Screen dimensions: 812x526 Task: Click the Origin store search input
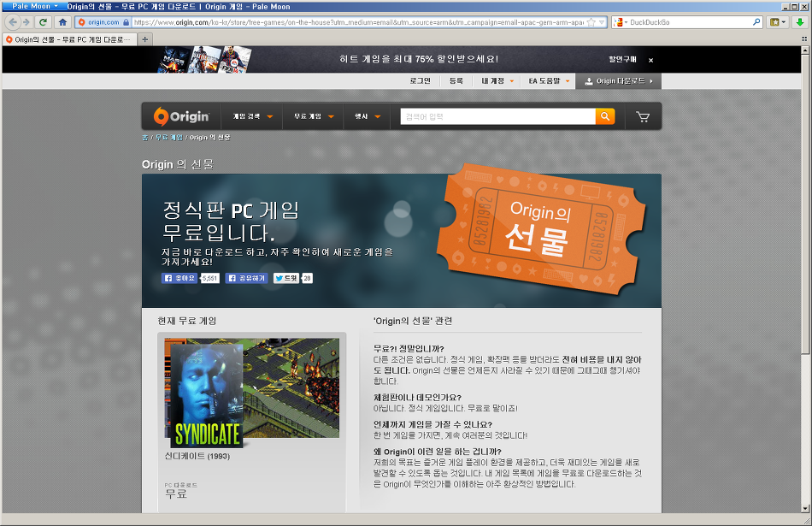click(x=497, y=116)
